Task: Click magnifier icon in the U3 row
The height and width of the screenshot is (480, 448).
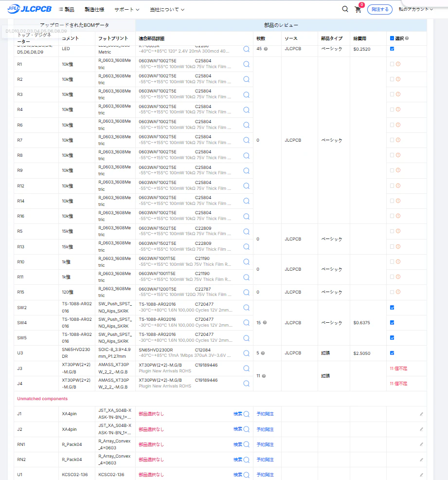Action: 247,353
